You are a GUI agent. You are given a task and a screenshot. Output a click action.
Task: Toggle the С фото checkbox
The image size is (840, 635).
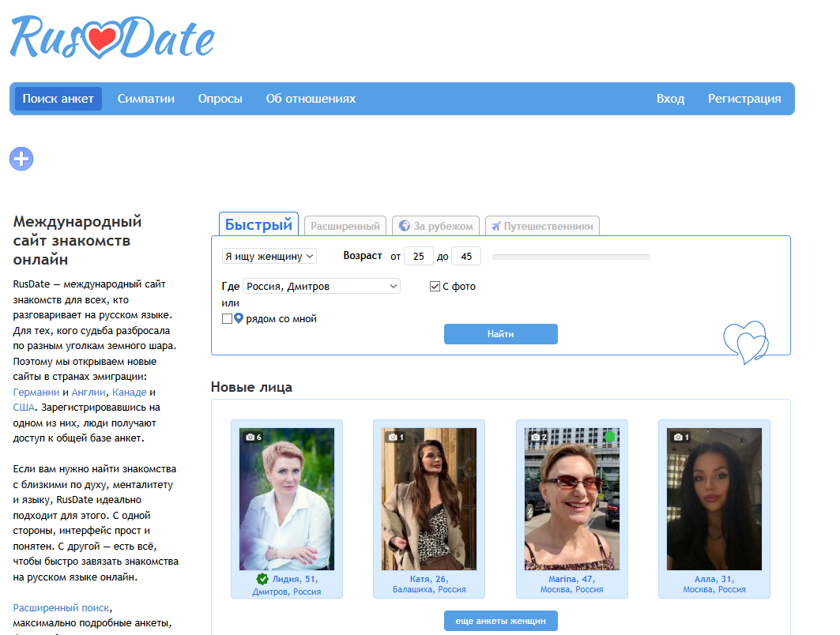click(435, 287)
